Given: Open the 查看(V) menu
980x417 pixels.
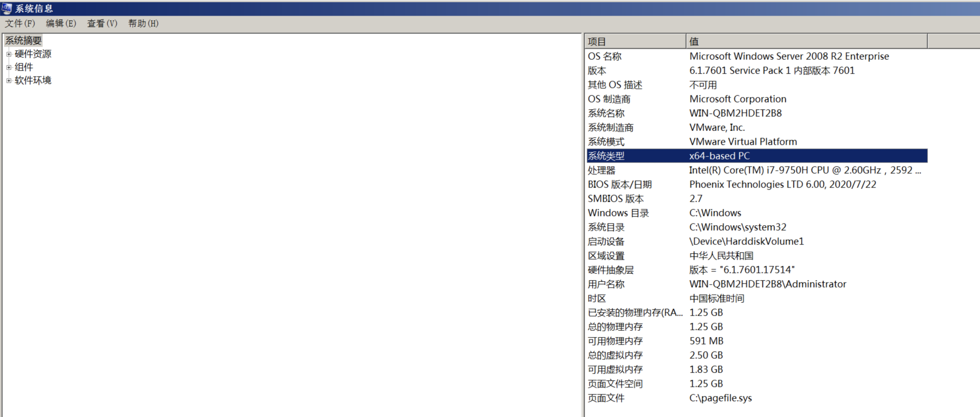Looking at the screenshot, I should [102, 23].
